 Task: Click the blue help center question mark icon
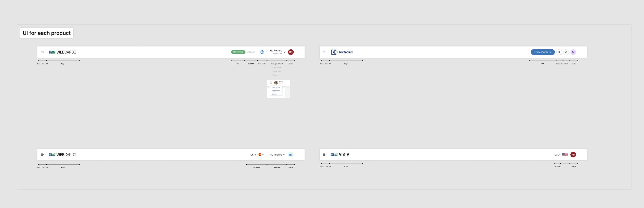pyautogui.click(x=262, y=52)
